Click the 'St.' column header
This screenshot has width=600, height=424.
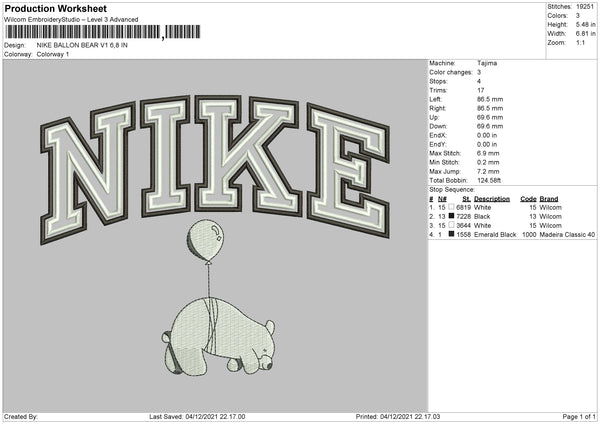pos(466,199)
